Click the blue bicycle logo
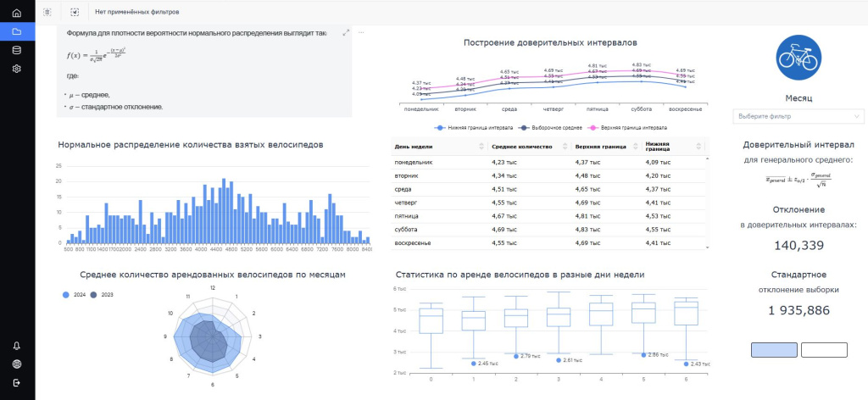The height and width of the screenshot is (400, 868). (798, 58)
